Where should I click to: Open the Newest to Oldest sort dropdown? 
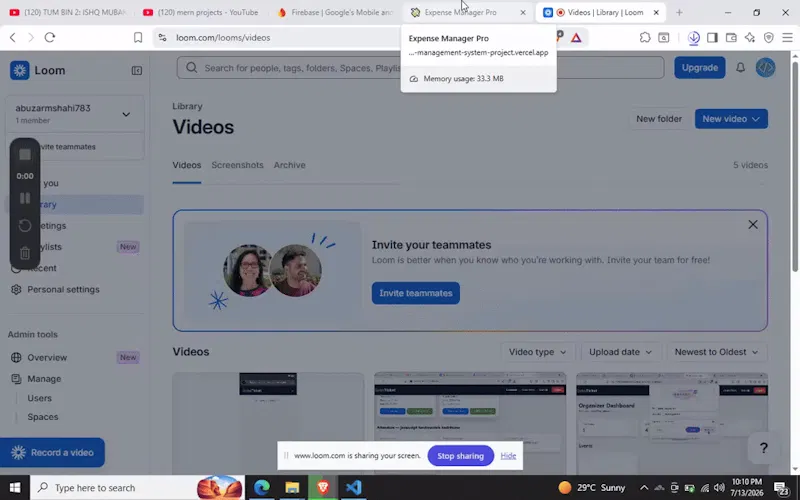[716, 352]
